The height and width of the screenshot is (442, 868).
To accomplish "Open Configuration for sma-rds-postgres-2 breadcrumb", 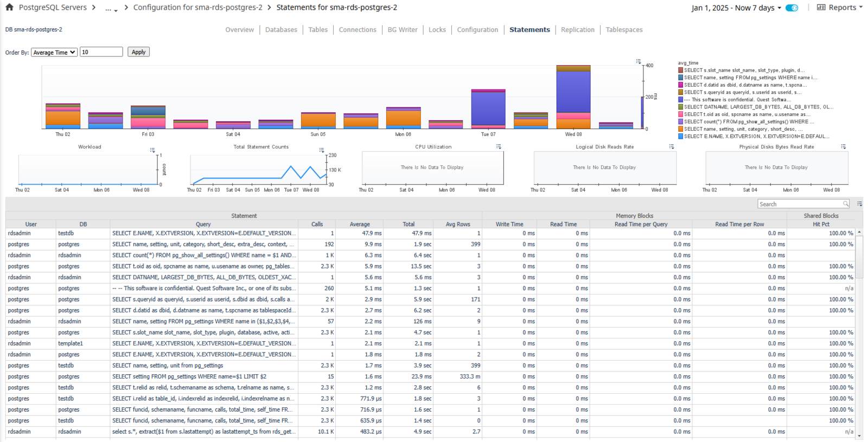I will point(198,8).
